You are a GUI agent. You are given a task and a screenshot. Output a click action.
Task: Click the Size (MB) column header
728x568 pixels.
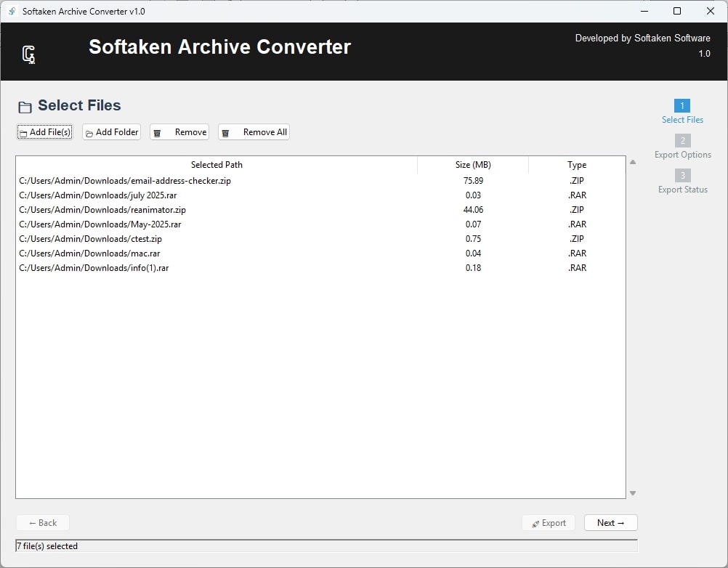pyautogui.click(x=473, y=165)
